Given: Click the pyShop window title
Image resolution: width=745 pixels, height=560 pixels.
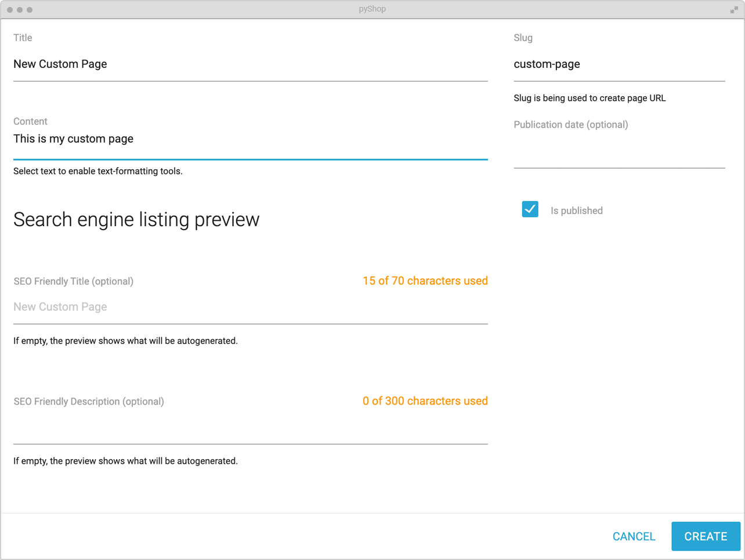Looking at the screenshot, I should tap(372, 9).
